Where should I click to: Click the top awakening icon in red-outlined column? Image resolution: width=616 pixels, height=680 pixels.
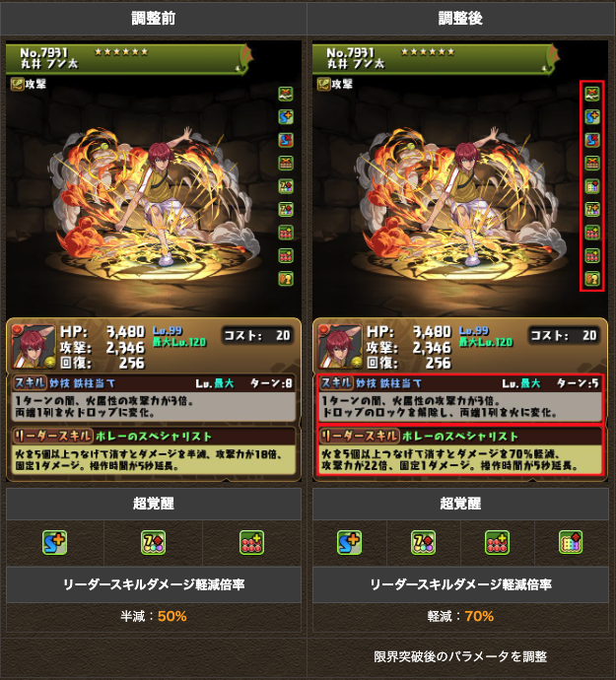coord(592,94)
